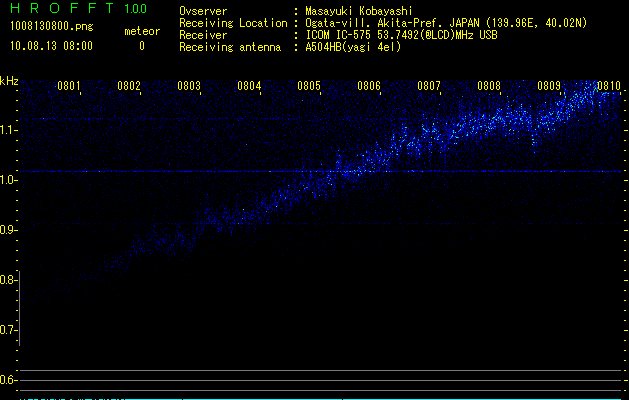Select the 0810 time marker
The width and height of the screenshot is (629, 400).
(609, 86)
